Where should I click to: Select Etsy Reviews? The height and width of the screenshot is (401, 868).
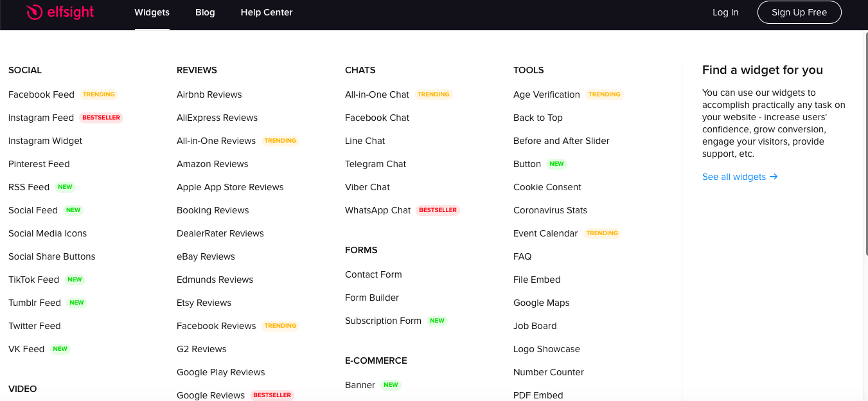coord(204,303)
